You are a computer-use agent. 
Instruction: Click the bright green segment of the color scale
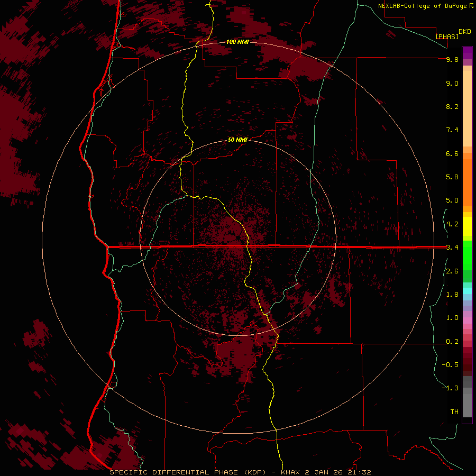click(x=467, y=255)
